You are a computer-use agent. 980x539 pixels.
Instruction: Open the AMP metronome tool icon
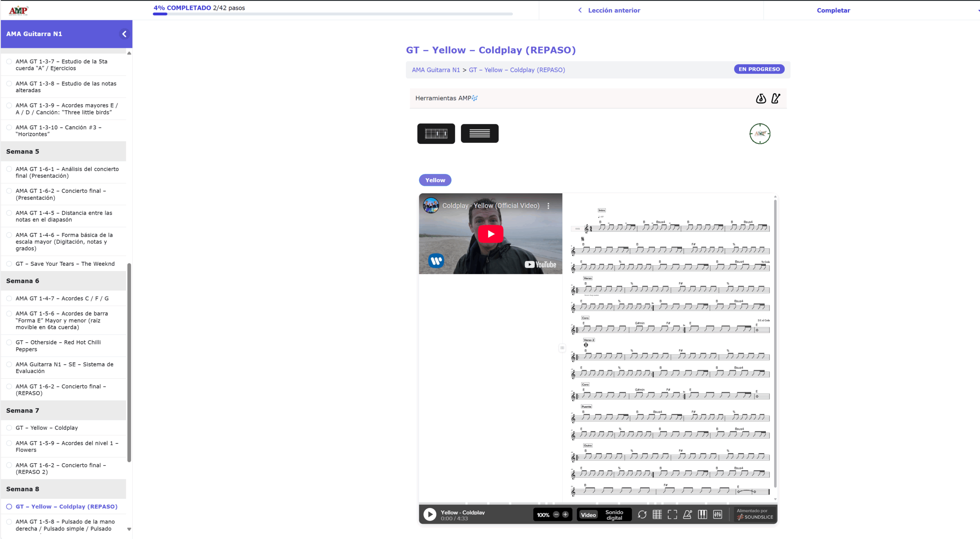tap(776, 98)
